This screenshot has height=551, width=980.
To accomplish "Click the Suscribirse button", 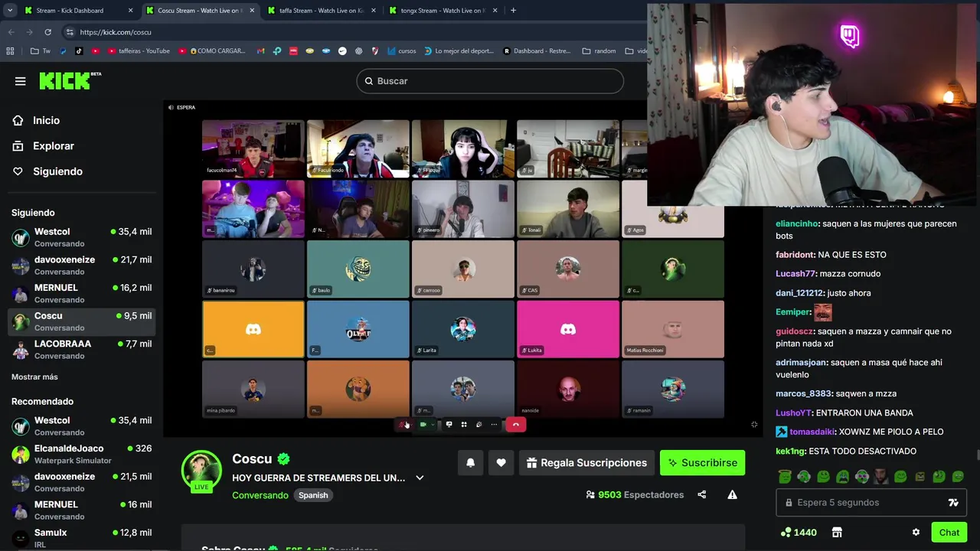I will click(x=702, y=463).
